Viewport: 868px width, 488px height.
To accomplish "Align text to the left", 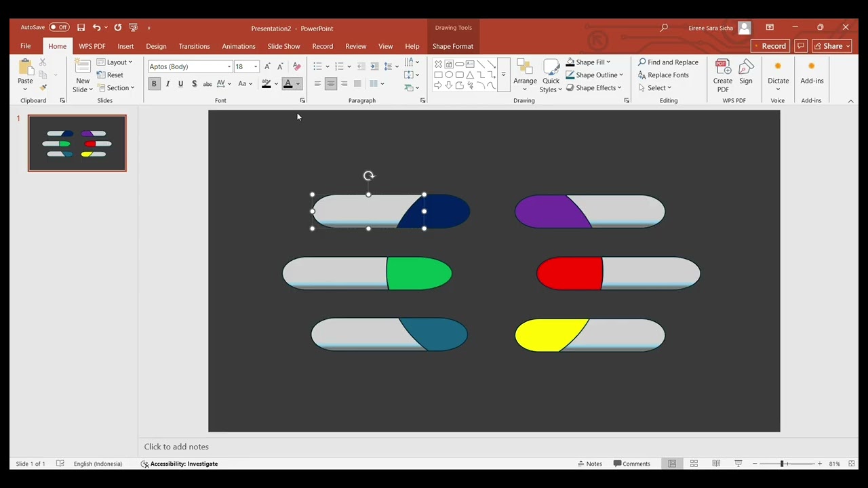I will [x=317, y=84].
